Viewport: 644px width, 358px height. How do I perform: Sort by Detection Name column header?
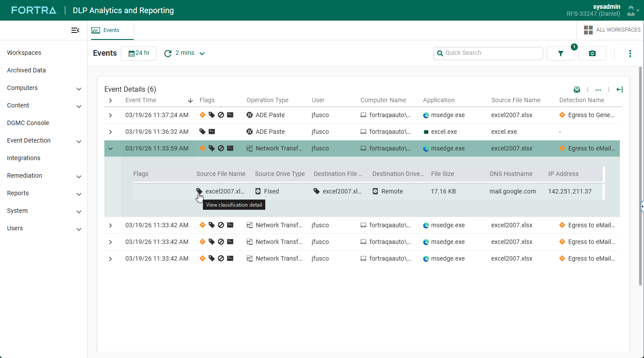tap(582, 100)
